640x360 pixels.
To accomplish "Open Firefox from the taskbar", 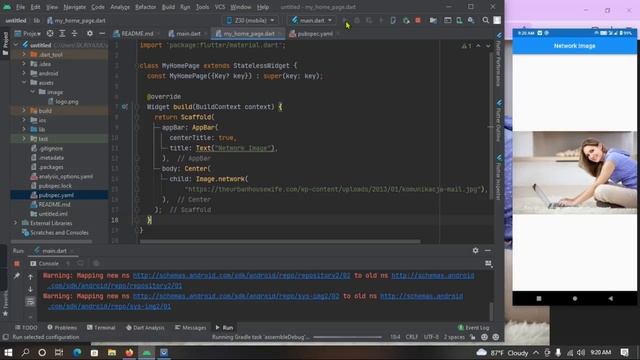I will coord(129,352).
